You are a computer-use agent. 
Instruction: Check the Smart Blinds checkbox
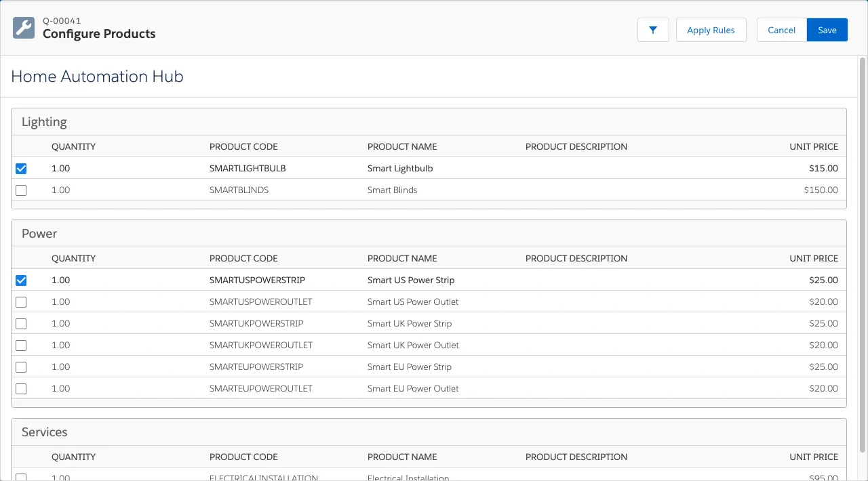(21, 190)
